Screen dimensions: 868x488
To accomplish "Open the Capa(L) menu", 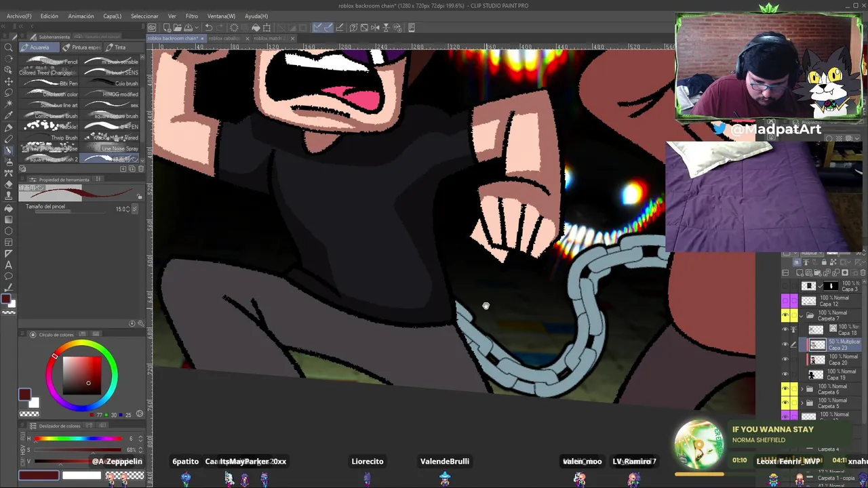I will coord(113,16).
